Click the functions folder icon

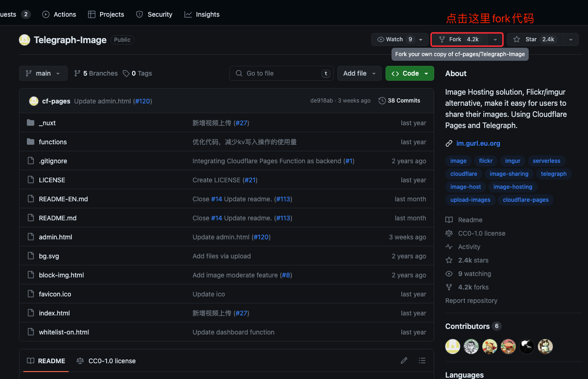coord(31,142)
